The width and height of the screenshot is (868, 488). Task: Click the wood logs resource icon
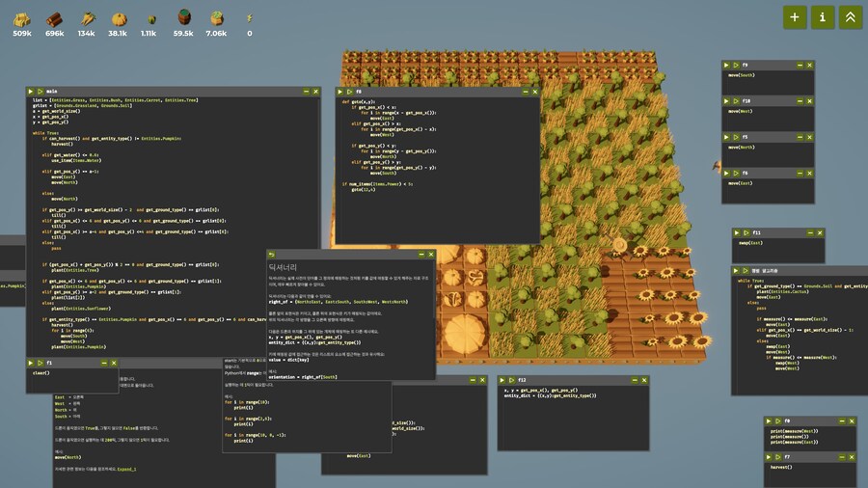click(55, 18)
